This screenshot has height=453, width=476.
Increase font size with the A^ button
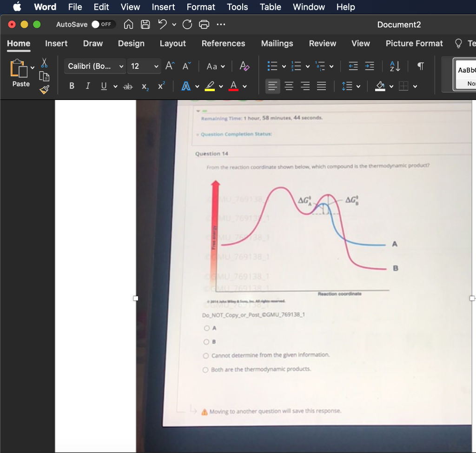click(x=169, y=66)
